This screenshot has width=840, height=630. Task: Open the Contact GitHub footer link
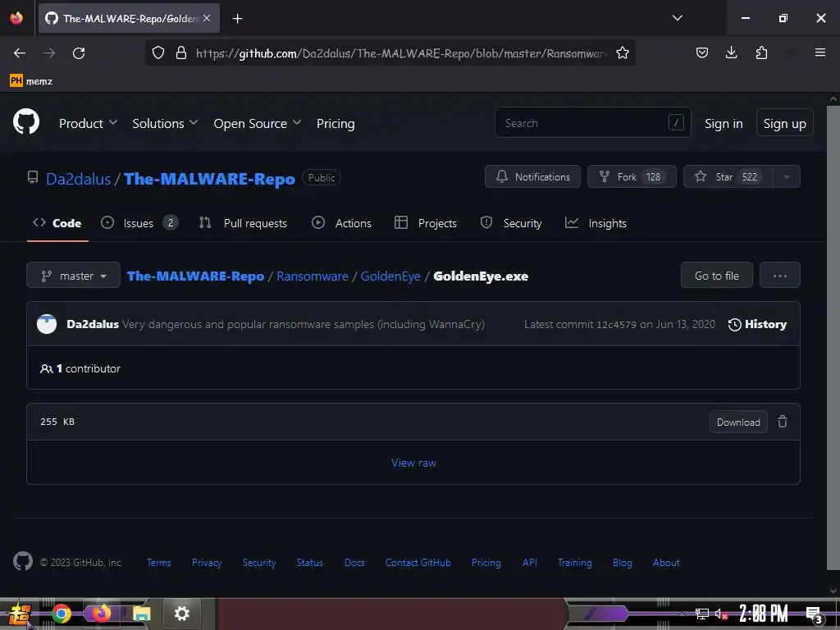[418, 562]
